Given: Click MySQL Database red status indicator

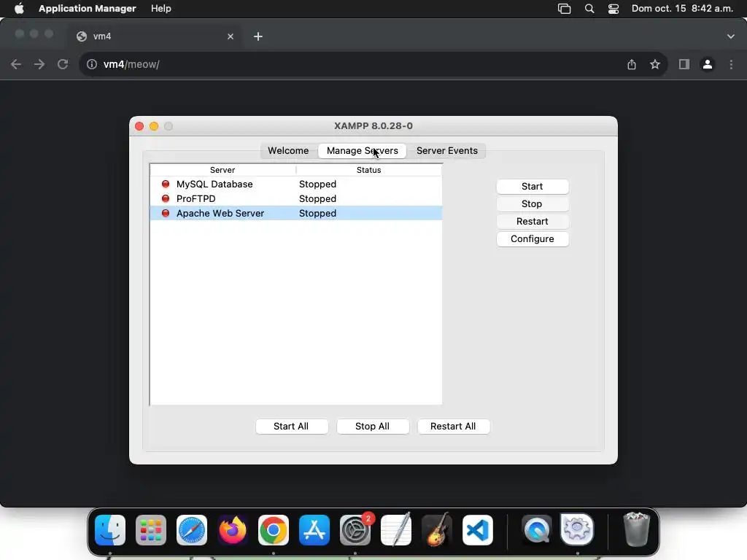Looking at the screenshot, I should tap(166, 184).
